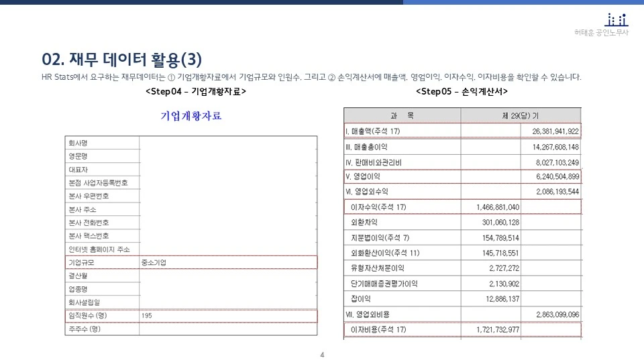Select the '회사명' row label
The width and height of the screenshot is (644, 362).
78,143
